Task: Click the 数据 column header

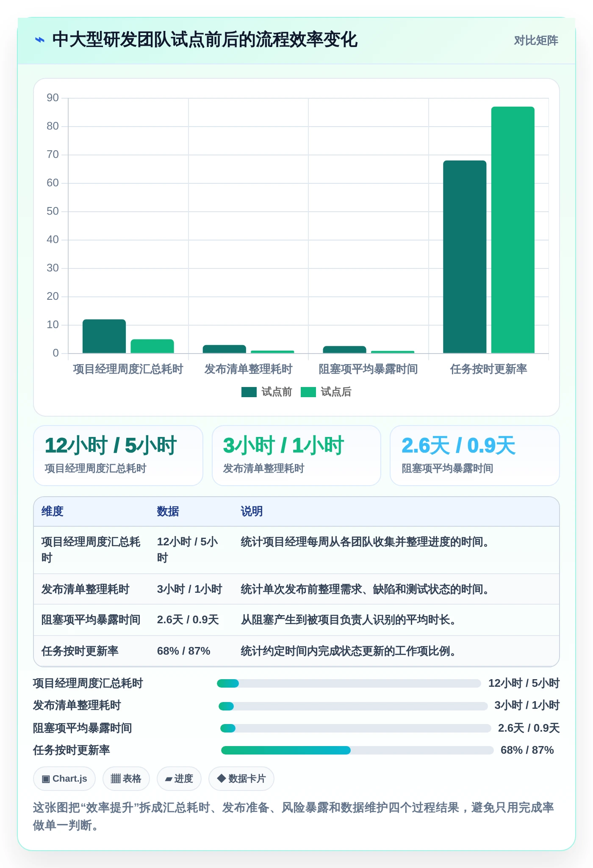Action: coord(168,511)
